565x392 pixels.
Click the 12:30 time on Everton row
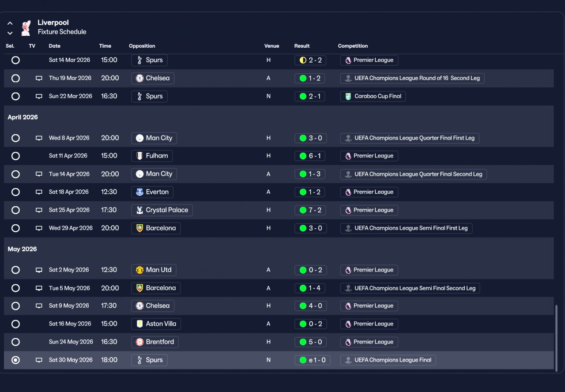[x=109, y=192]
